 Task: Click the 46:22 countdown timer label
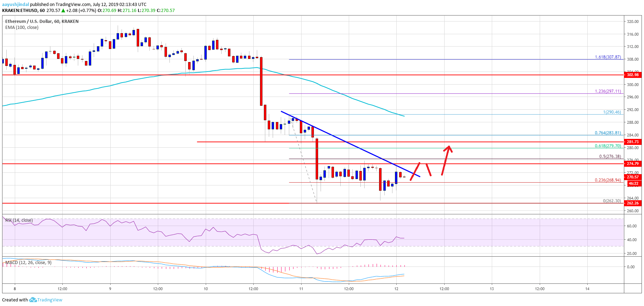click(x=633, y=183)
